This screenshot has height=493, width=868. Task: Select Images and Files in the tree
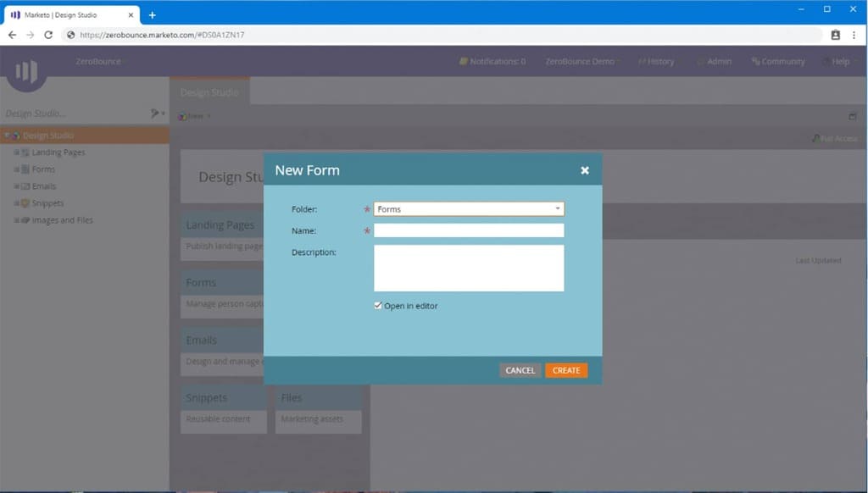coord(62,220)
